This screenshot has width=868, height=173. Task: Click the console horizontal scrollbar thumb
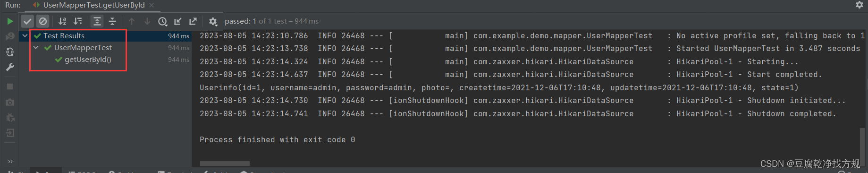[x=225, y=164]
